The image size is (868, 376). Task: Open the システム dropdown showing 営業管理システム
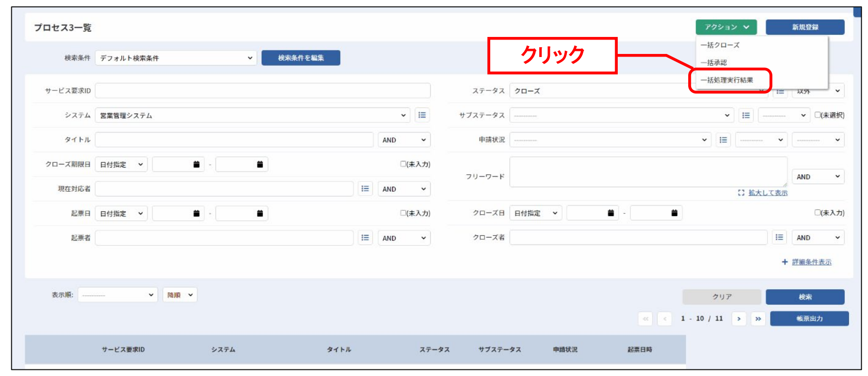click(x=252, y=115)
